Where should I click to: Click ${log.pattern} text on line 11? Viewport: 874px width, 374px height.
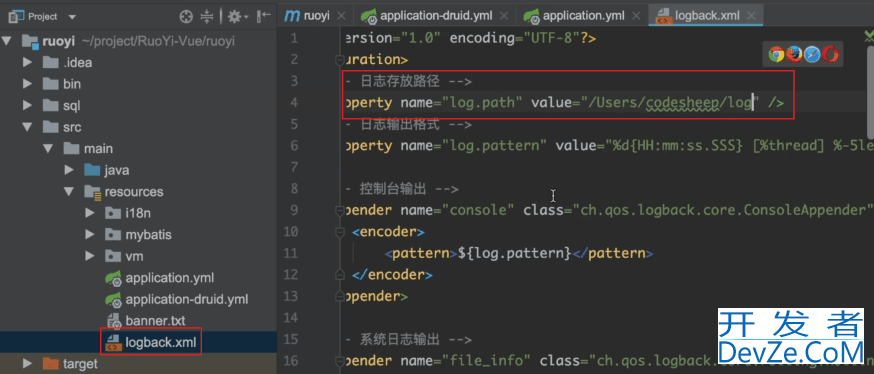pyautogui.click(x=514, y=253)
